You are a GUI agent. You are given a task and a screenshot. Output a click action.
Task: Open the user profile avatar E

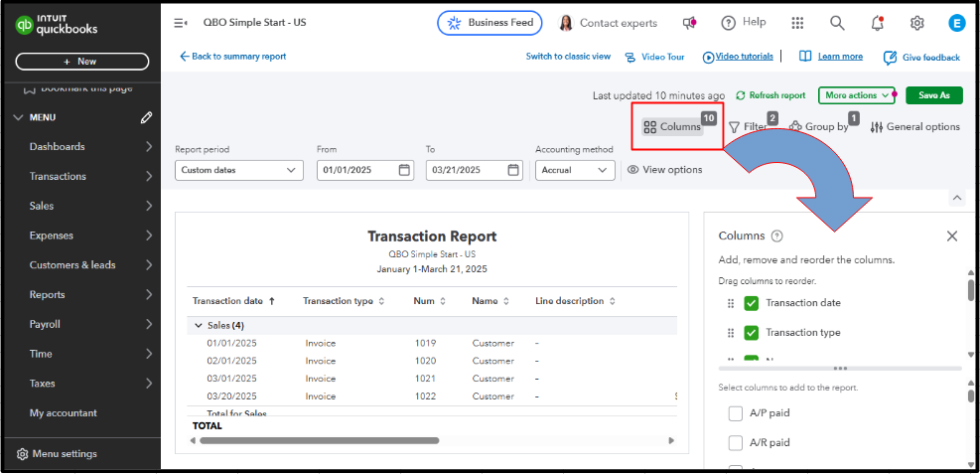(956, 23)
